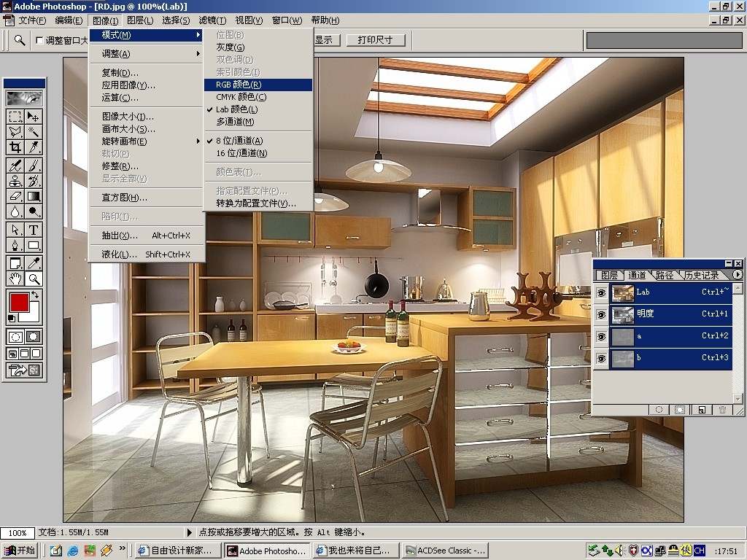Expand taskbar quick launch chevron
This screenshot has width=747, height=560.
tap(123, 548)
